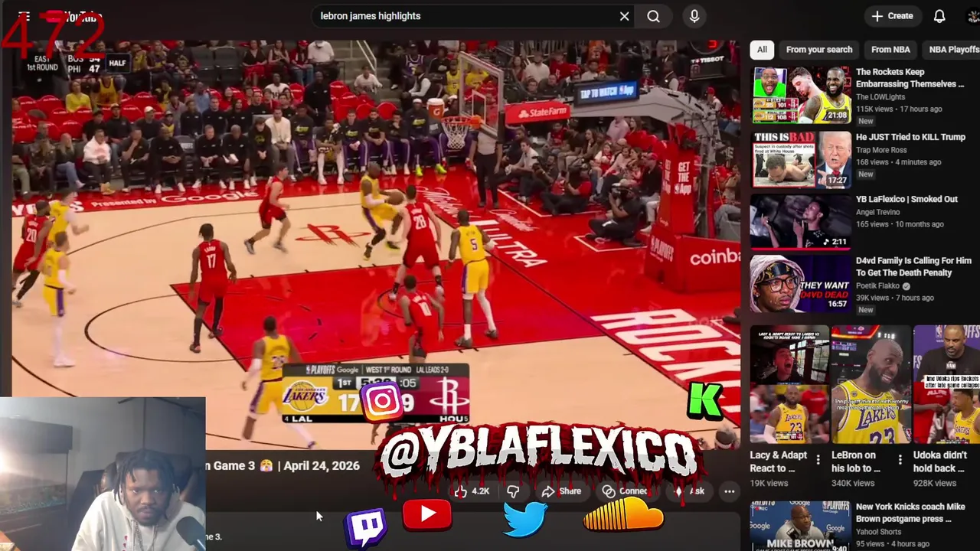
Task: Click the Ask button under the video
Action: click(689, 491)
